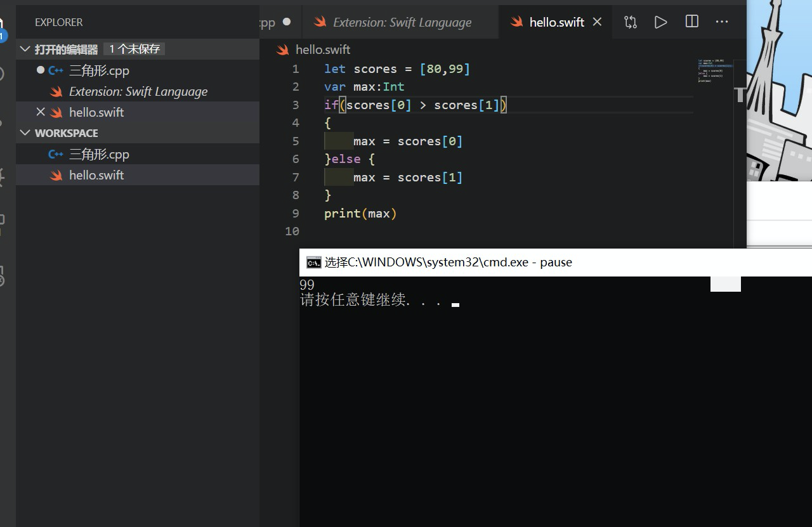Close hello.swift from the Open Editors list
The height and width of the screenshot is (527, 812).
[41, 112]
